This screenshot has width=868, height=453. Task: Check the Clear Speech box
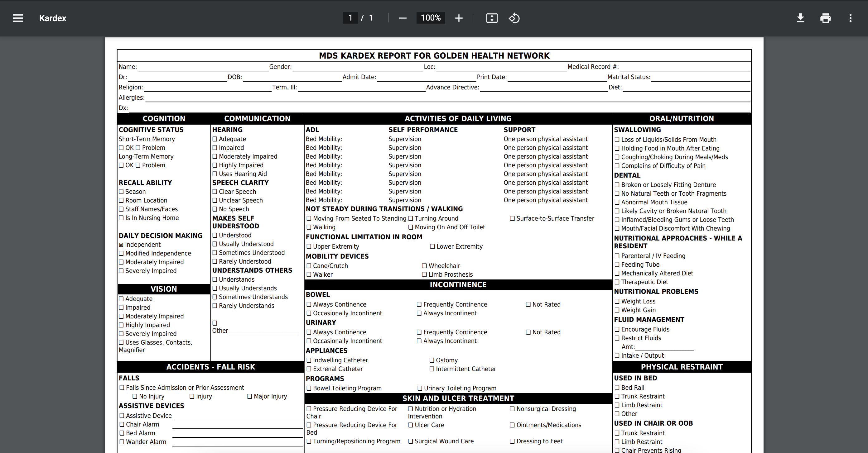point(215,192)
